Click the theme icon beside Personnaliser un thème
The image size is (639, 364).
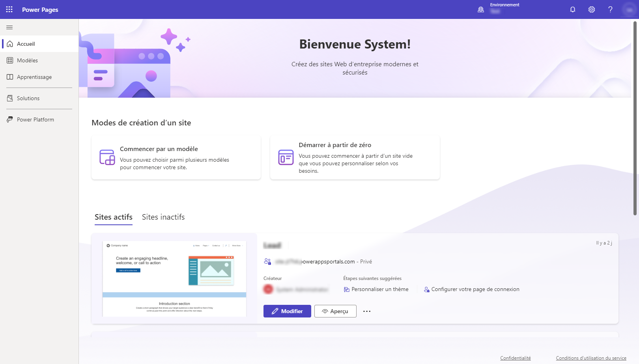tap(347, 289)
